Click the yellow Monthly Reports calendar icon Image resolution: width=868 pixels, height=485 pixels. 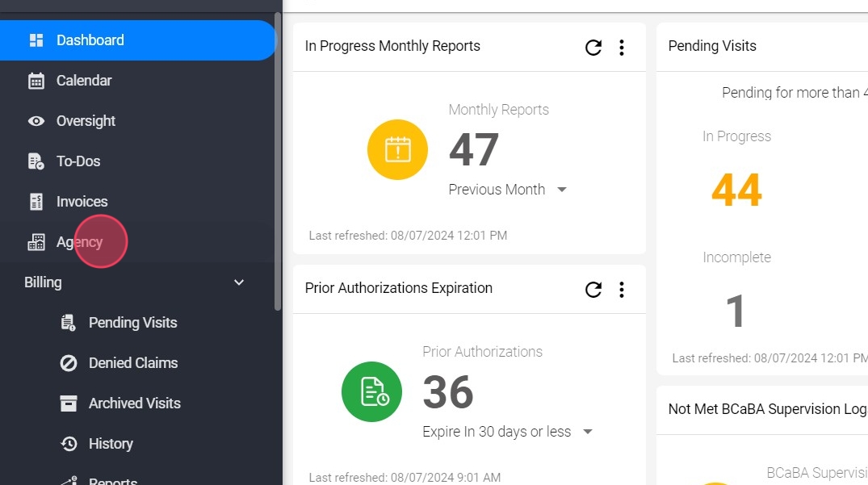point(397,149)
